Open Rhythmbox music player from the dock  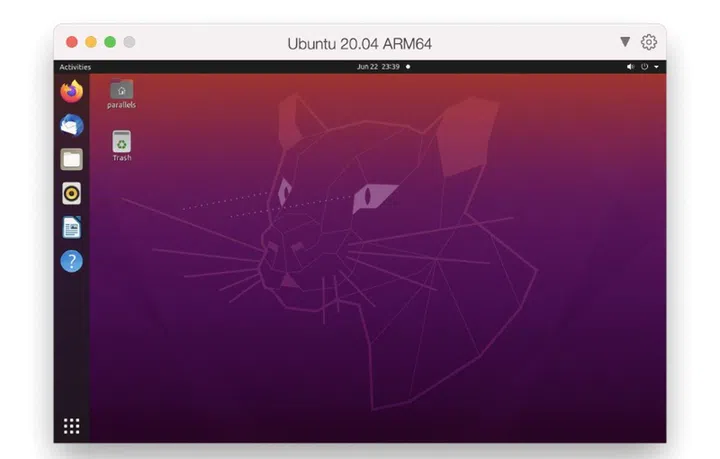coord(72,193)
